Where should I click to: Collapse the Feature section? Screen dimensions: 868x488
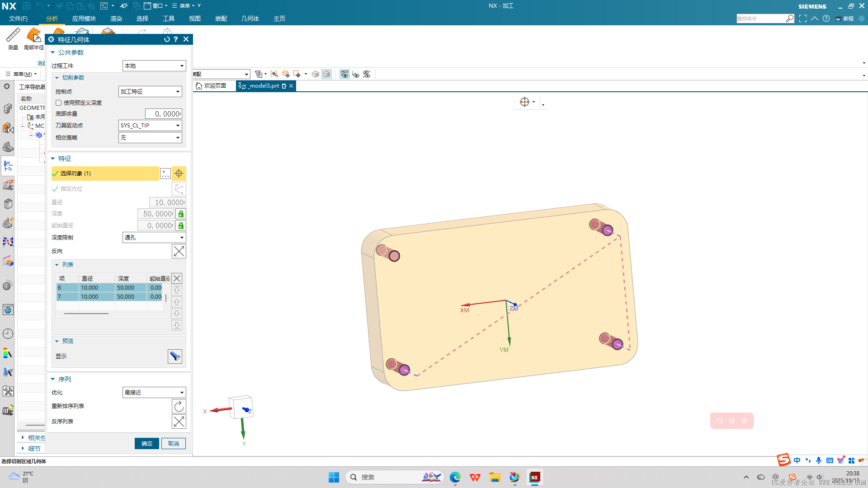click(x=53, y=159)
